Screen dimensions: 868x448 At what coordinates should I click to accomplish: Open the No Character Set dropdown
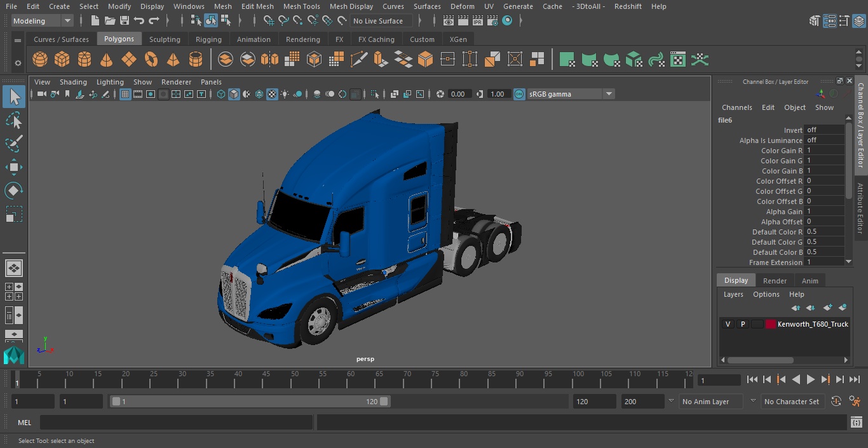[x=792, y=402]
